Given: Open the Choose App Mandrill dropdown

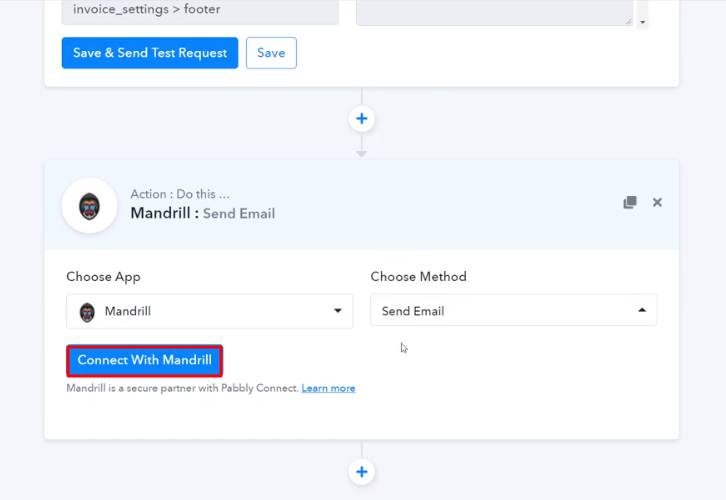Looking at the screenshot, I should click(x=210, y=311).
